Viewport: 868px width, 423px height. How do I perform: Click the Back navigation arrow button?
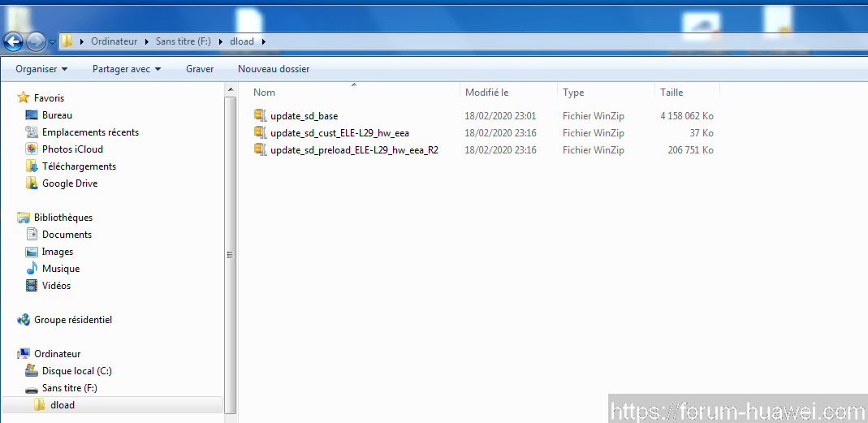click(x=14, y=41)
